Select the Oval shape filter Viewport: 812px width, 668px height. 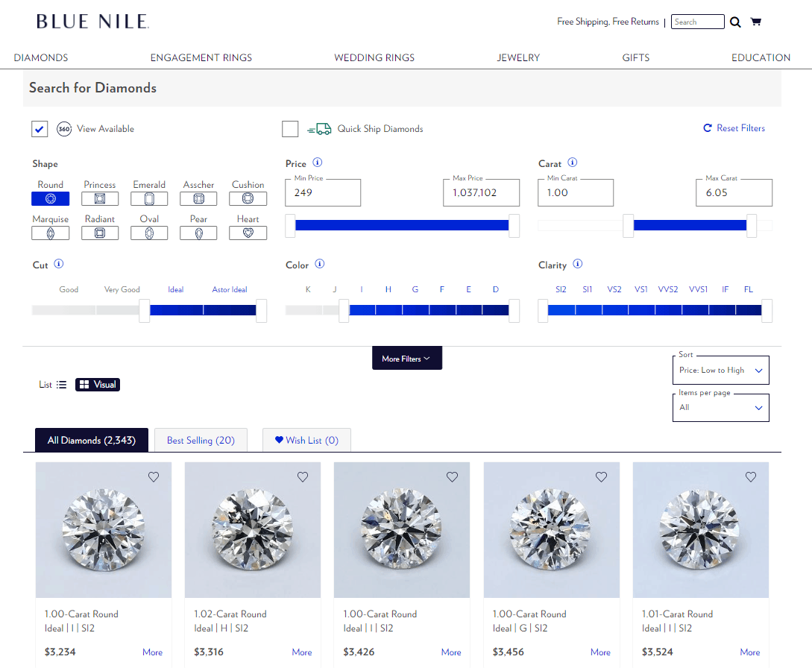pos(149,232)
